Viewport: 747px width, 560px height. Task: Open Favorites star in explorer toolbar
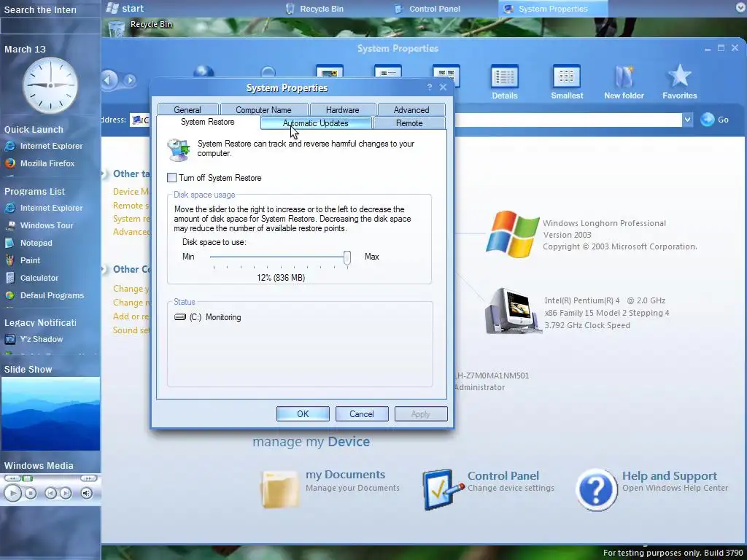click(679, 82)
